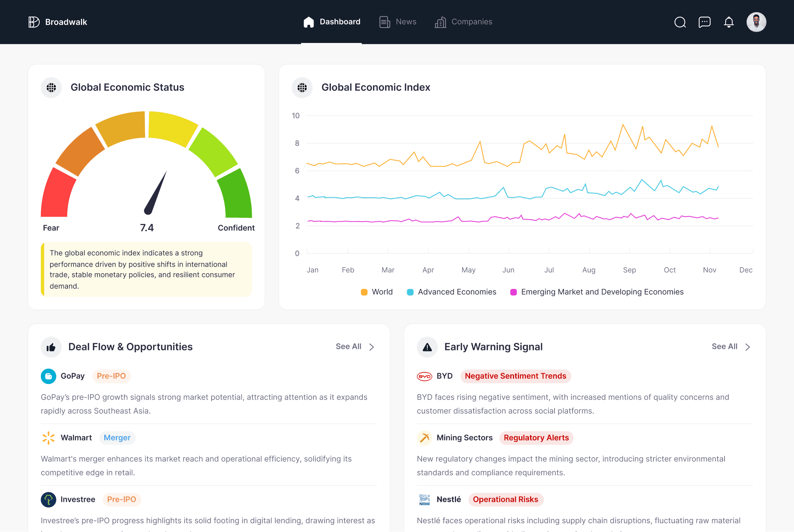Click the Operational Risks tag

point(506,499)
